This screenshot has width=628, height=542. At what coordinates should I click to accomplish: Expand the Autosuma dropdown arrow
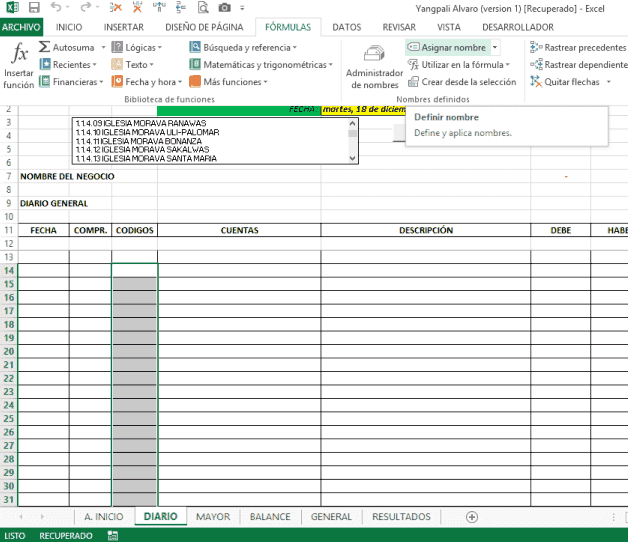(x=103, y=47)
